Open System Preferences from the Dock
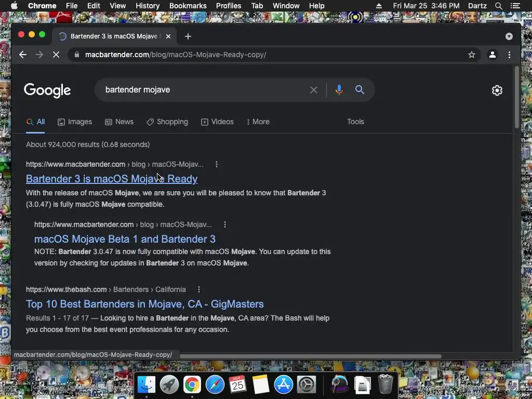Screen dimensions: 532x399 pos(307,385)
